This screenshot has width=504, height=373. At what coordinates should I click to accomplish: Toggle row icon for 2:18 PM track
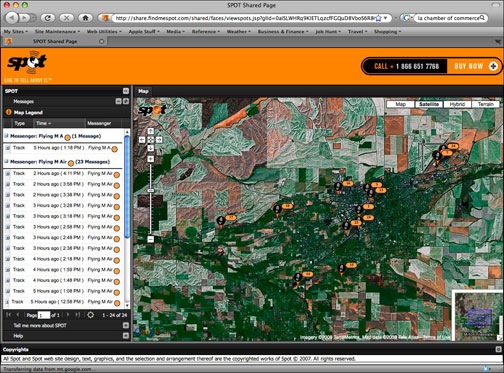7,259
